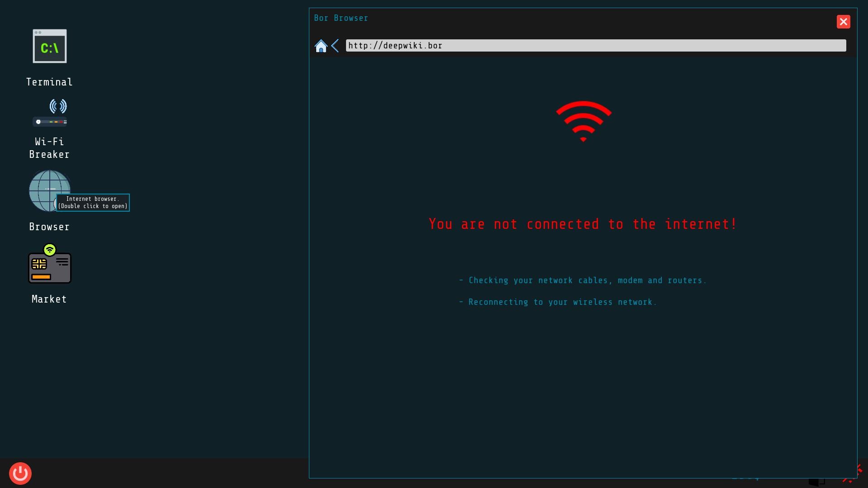
Task: Click the URL bar showing deepwiki.bor
Action: point(595,45)
